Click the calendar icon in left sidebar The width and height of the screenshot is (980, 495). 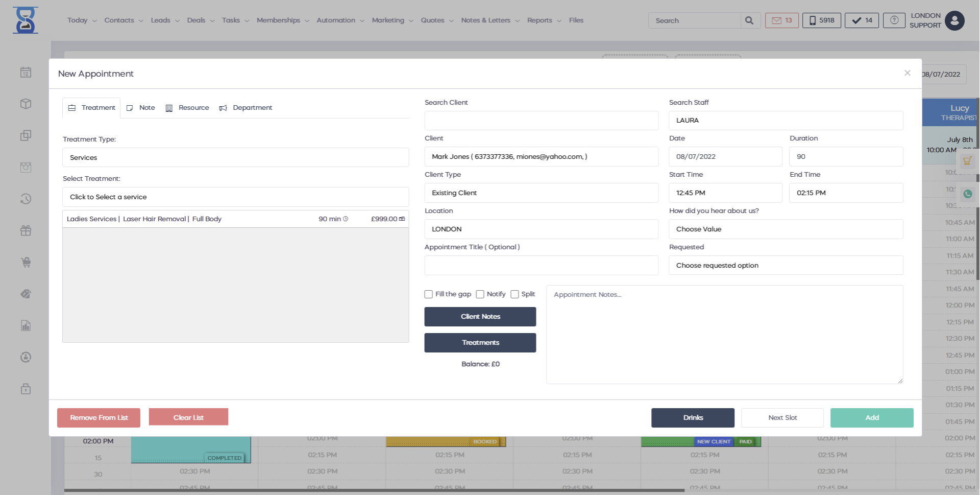[26, 73]
